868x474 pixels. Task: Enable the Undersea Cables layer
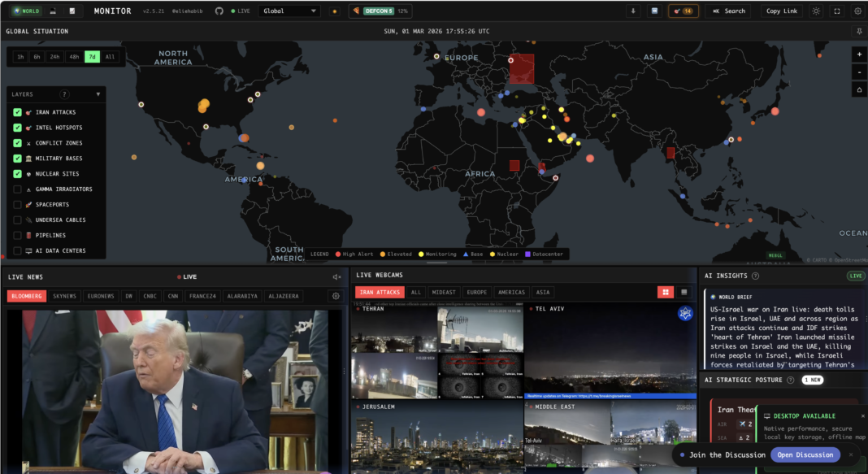[x=17, y=220]
